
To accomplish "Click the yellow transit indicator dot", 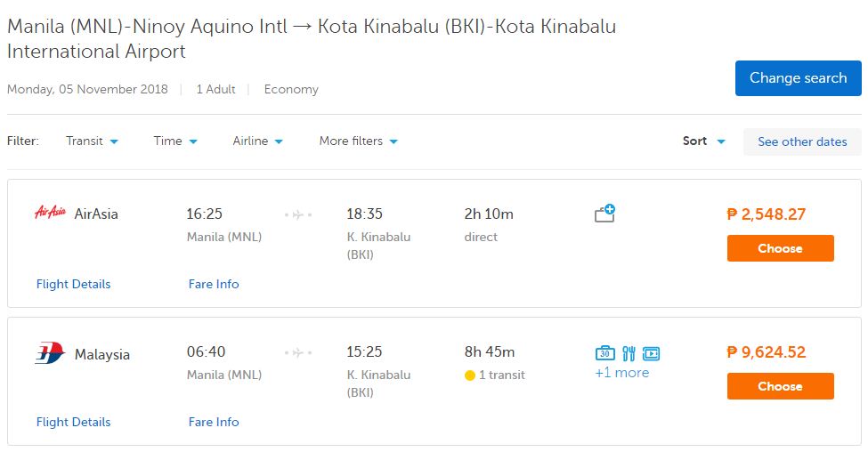I will (470, 375).
